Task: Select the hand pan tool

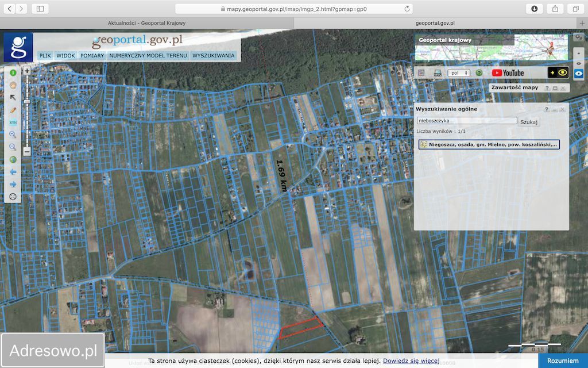Action: point(13,84)
